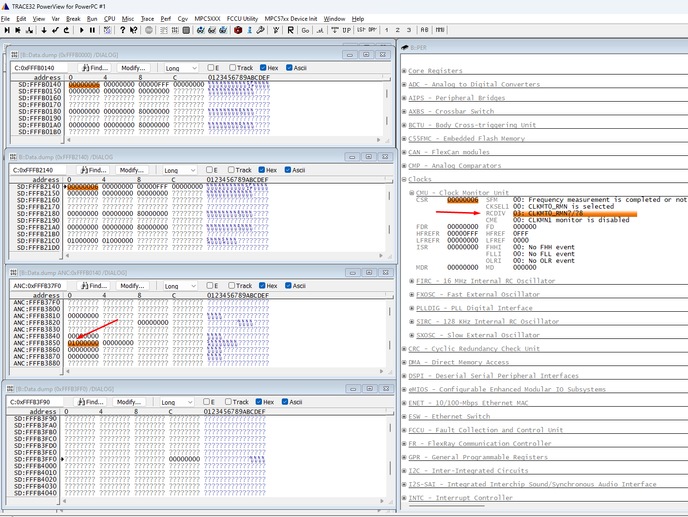
Task: Open the FCCU Utility menu
Action: pos(242,19)
